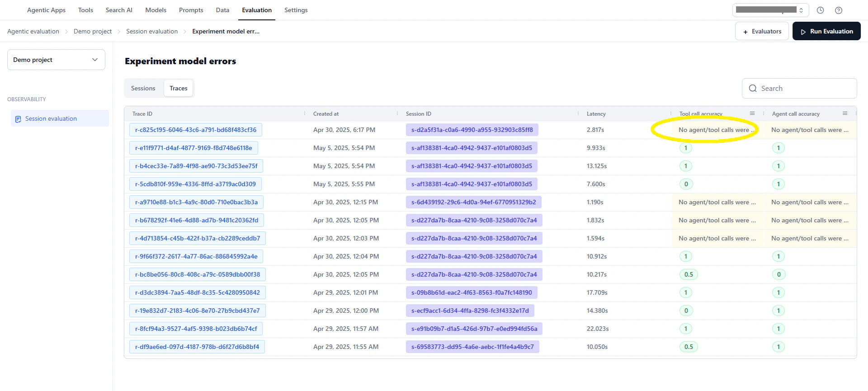The image size is (868, 391).
Task: Click the 0.5 tool accuracy badge in last row
Action: pos(689,347)
